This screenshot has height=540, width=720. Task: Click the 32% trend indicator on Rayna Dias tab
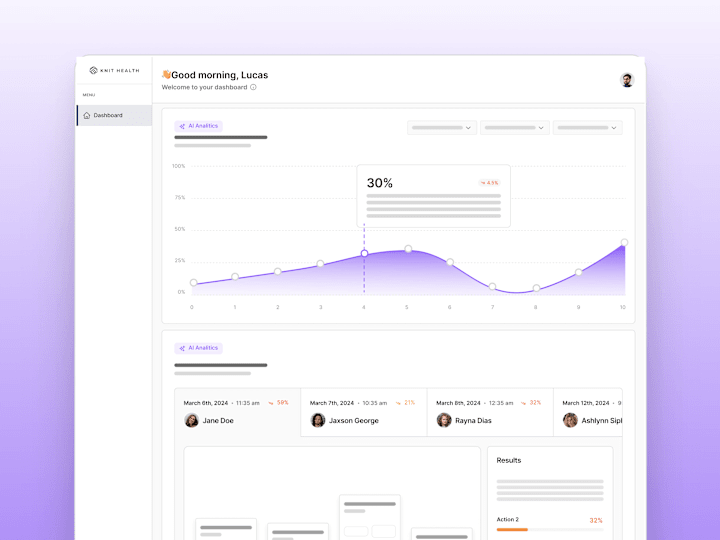[531, 403]
